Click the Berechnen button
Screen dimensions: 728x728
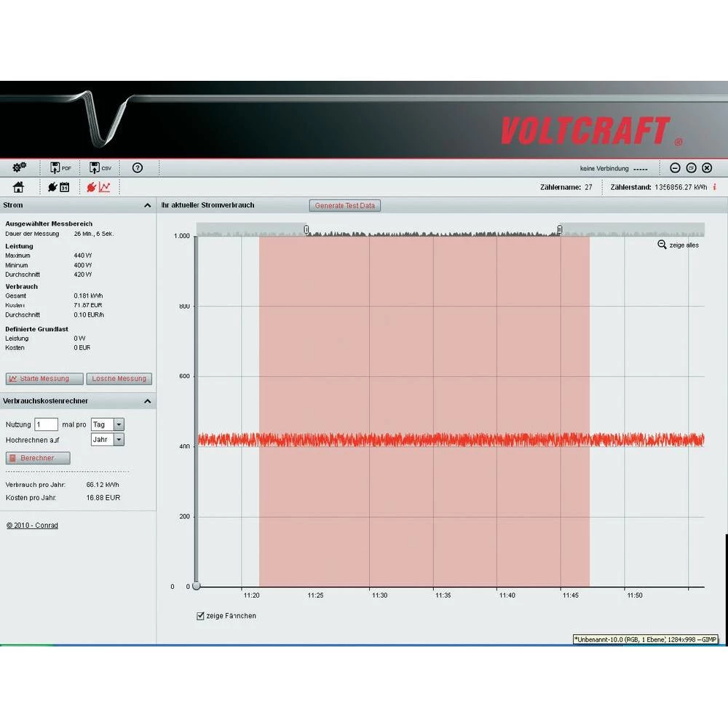tap(39, 458)
